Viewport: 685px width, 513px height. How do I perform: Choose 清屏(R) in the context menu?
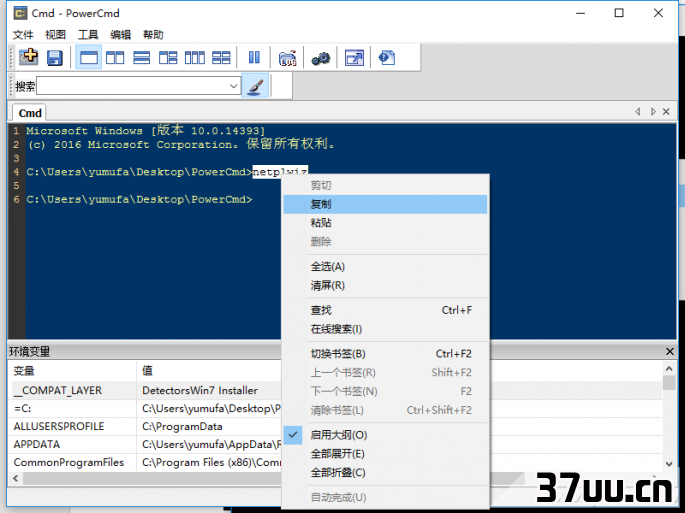(x=385, y=286)
